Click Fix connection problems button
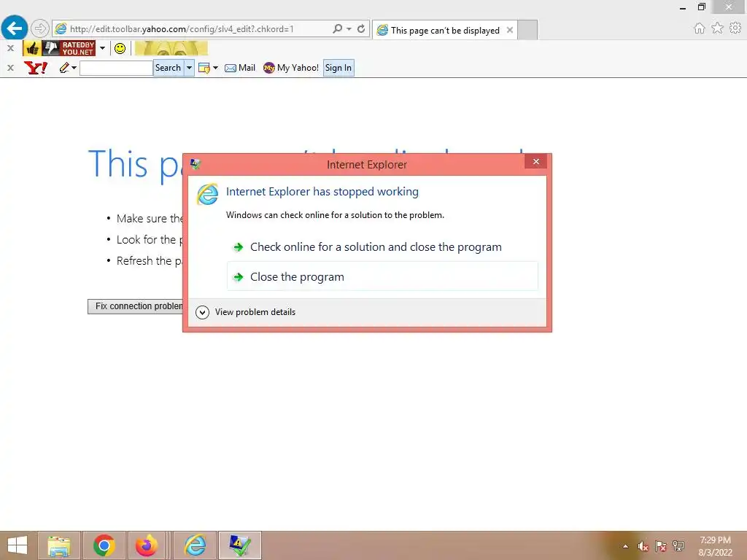747x560 pixels. pos(136,306)
